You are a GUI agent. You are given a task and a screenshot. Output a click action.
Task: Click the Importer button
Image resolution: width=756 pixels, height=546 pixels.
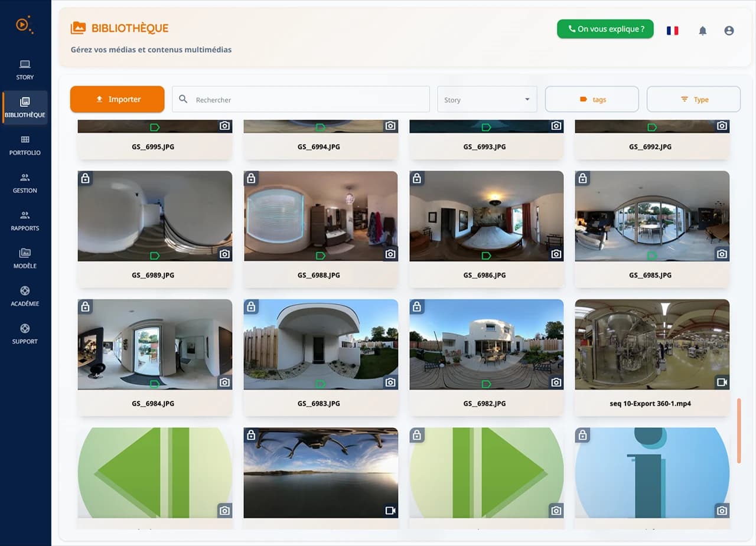click(x=117, y=99)
